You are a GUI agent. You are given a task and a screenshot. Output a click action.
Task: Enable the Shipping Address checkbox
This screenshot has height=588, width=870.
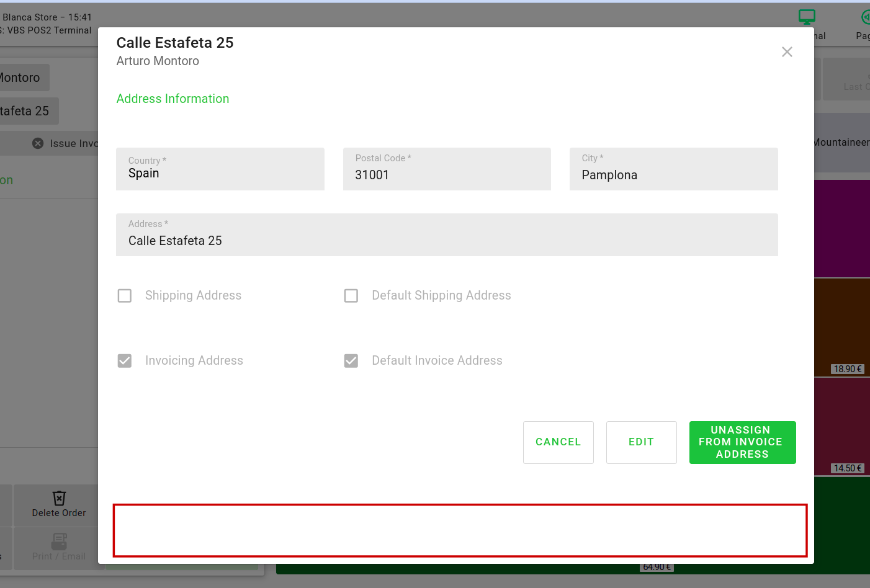pos(125,296)
